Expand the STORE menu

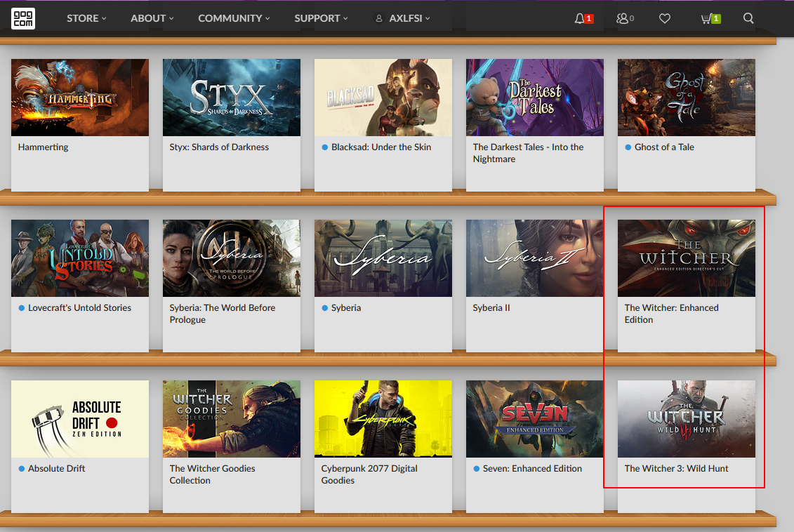coord(86,18)
